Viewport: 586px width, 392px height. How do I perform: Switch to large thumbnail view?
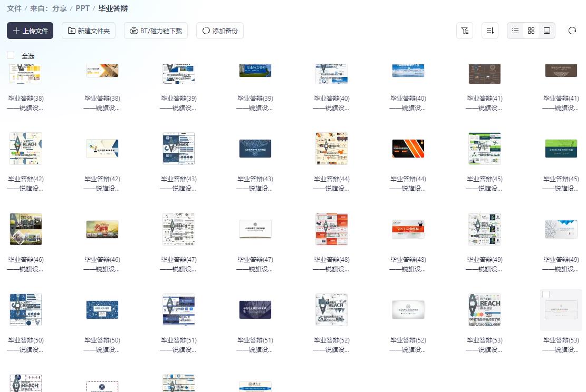(547, 31)
